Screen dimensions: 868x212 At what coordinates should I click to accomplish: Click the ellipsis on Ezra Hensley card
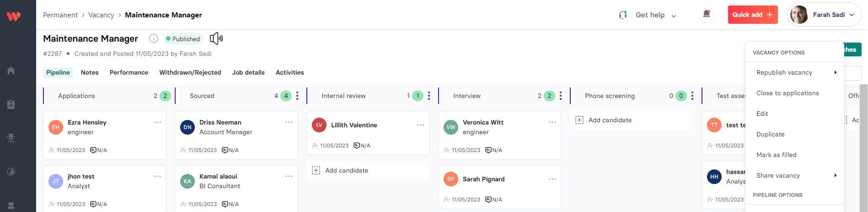tap(157, 122)
